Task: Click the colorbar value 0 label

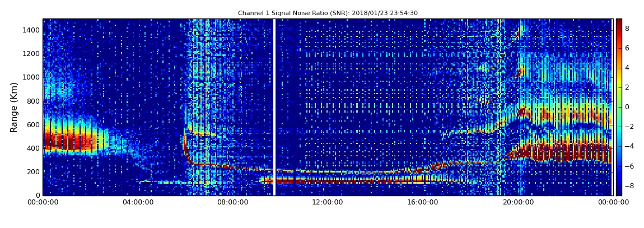Action: click(x=627, y=107)
